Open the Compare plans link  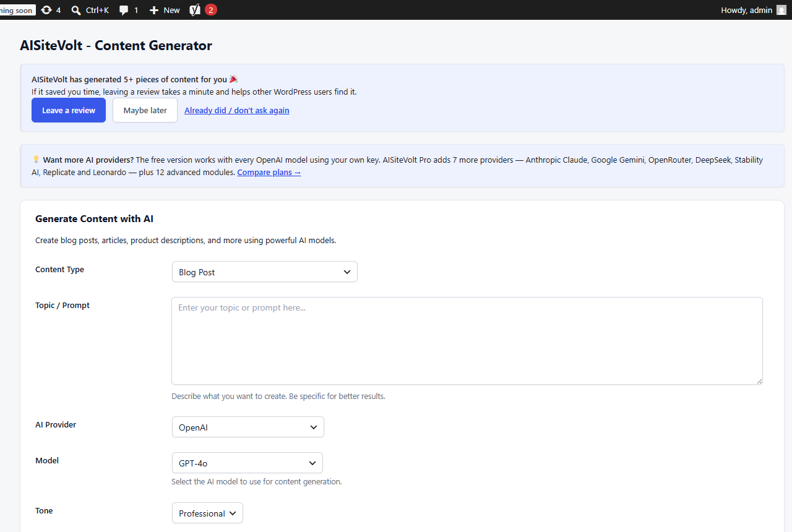click(x=269, y=172)
